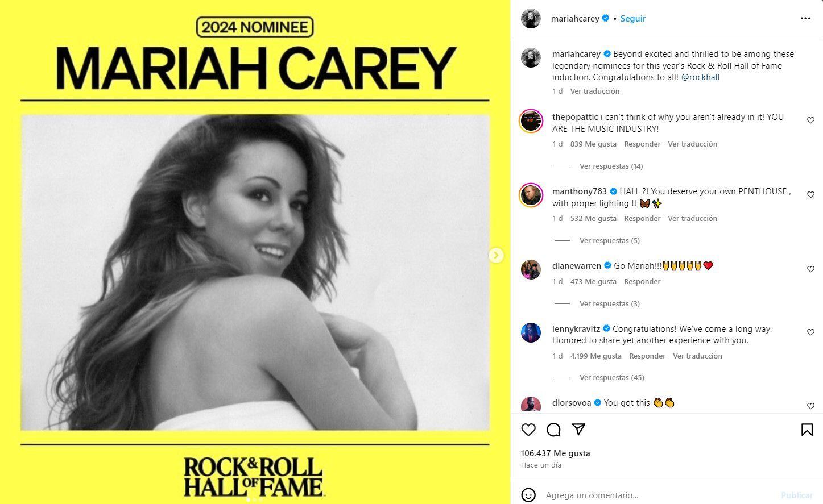
Task: Like thepopattic's comment
Action: [810, 120]
